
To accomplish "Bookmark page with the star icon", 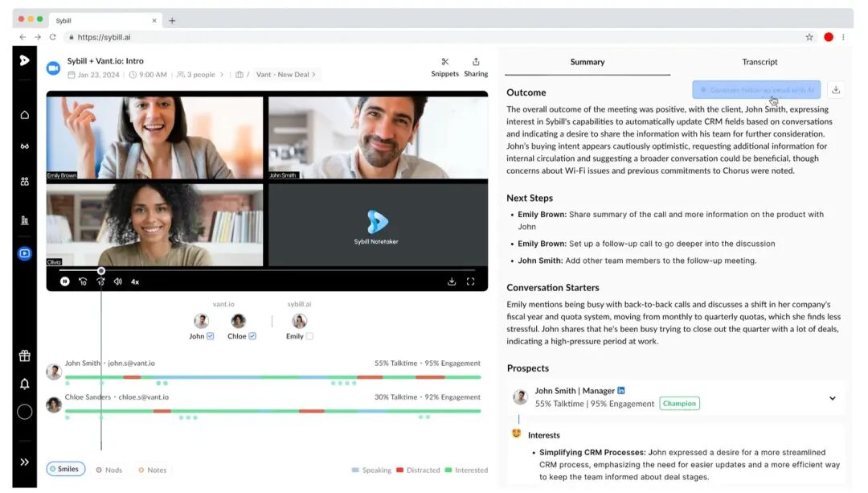I will 809,37.
